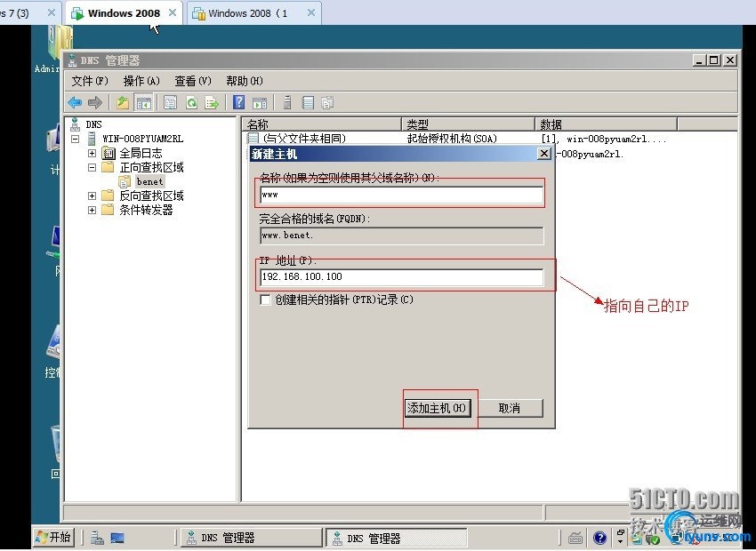756x551 pixels.
Task: Click the new zone toolbar icon
Action: [328, 102]
